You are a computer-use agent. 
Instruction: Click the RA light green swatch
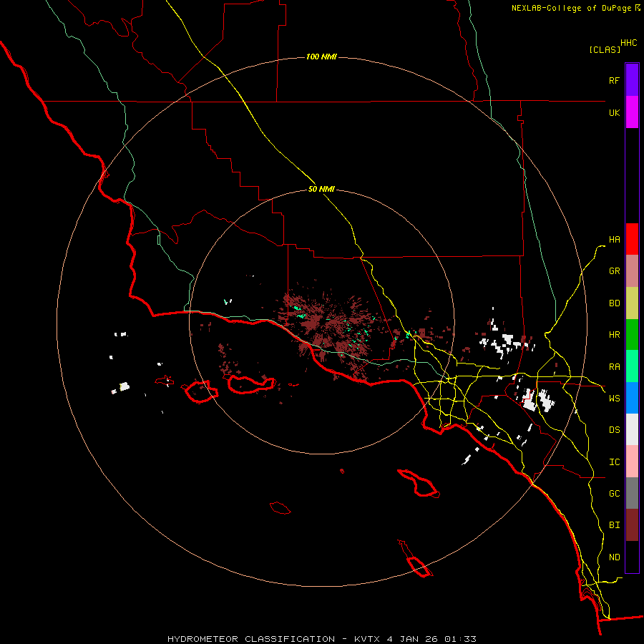632,366
